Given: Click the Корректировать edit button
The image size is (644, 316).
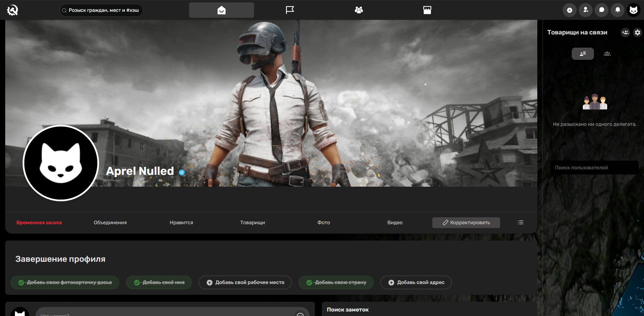Looking at the screenshot, I should 466,222.
